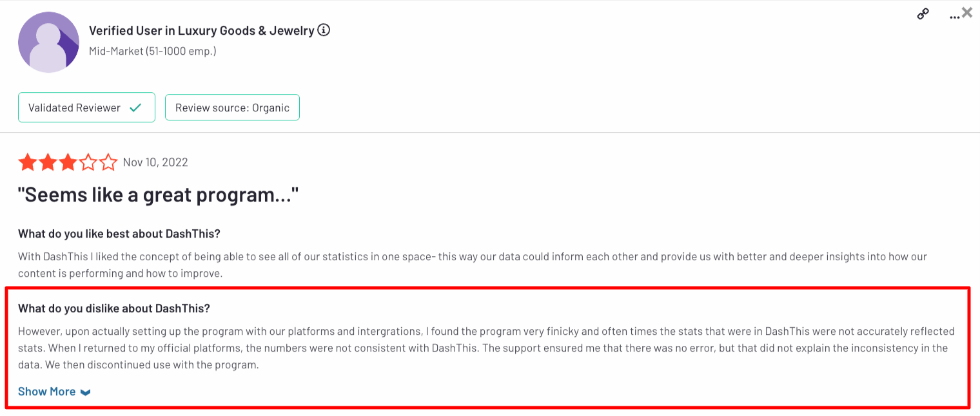Click the copy review link chain icon
Image resolution: width=980 pixels, height=416 pixels.
pyautogui.click(x=923, y=15)
